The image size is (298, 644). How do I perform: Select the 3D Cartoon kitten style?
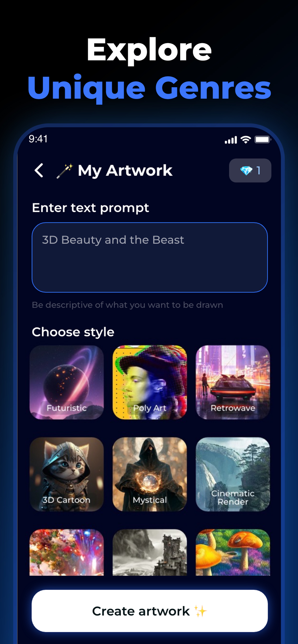[67, 474]
